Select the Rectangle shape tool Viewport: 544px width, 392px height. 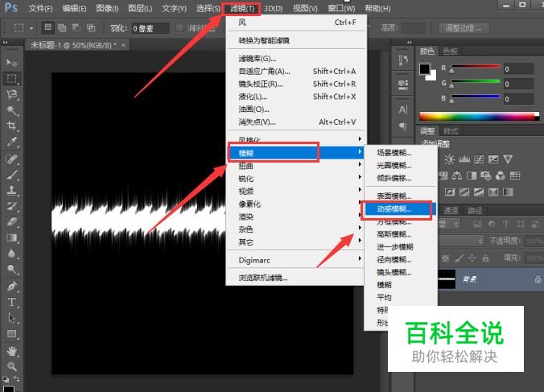click(11, 334)
